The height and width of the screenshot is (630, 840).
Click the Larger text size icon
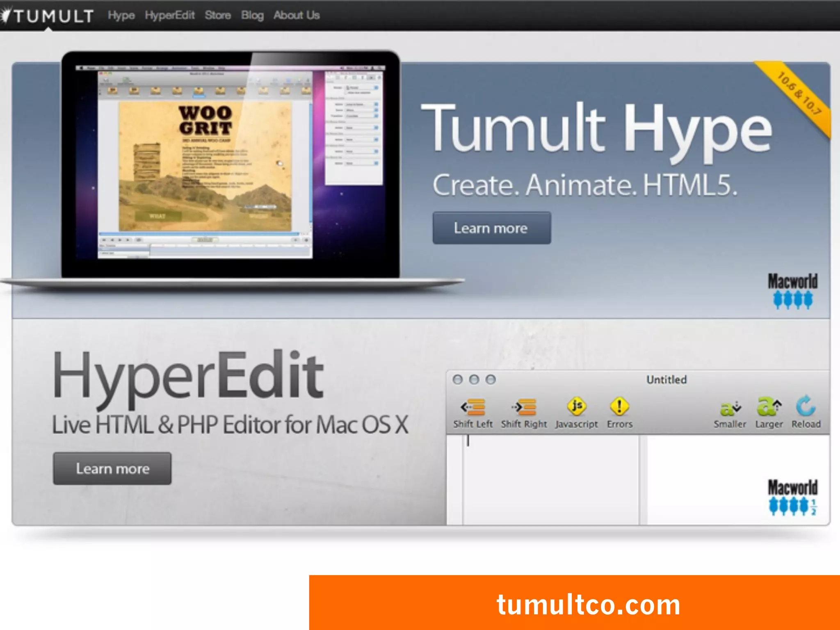(769, 406)
